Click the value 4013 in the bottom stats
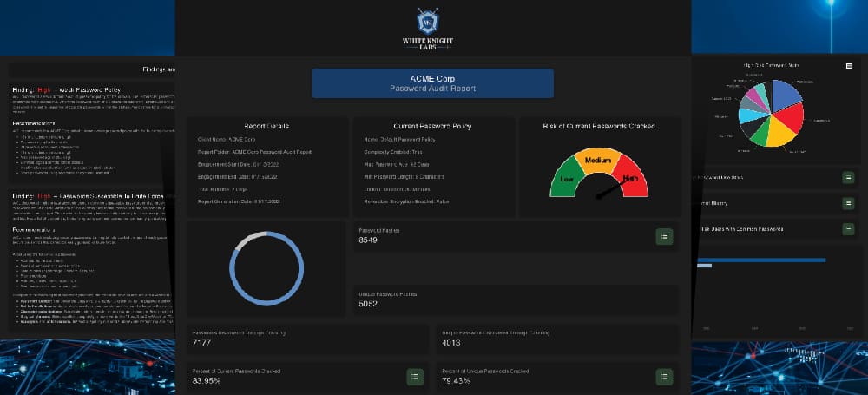Viewport: 868px width, 395px height. 451,342
